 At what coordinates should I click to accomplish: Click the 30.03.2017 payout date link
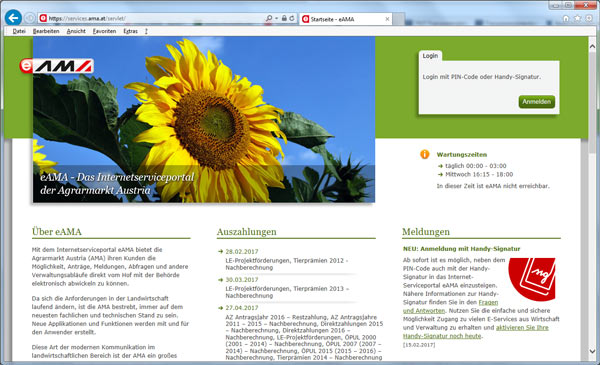(x=242, y=280)
